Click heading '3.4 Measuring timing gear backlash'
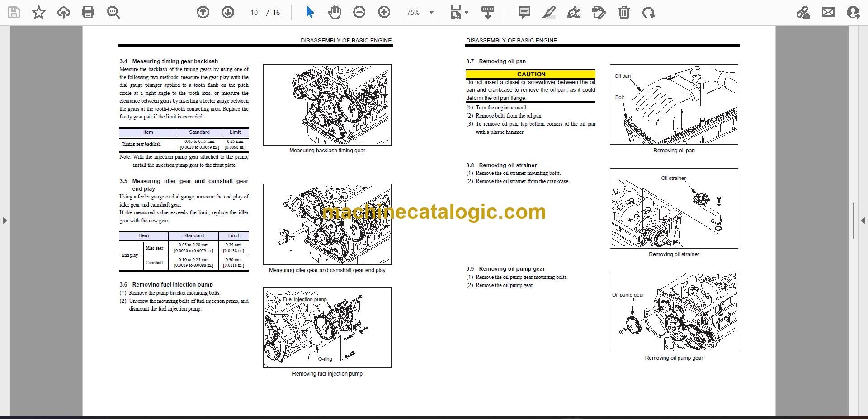This screenshot has height=419, width=868. click(x=169, y=61)
